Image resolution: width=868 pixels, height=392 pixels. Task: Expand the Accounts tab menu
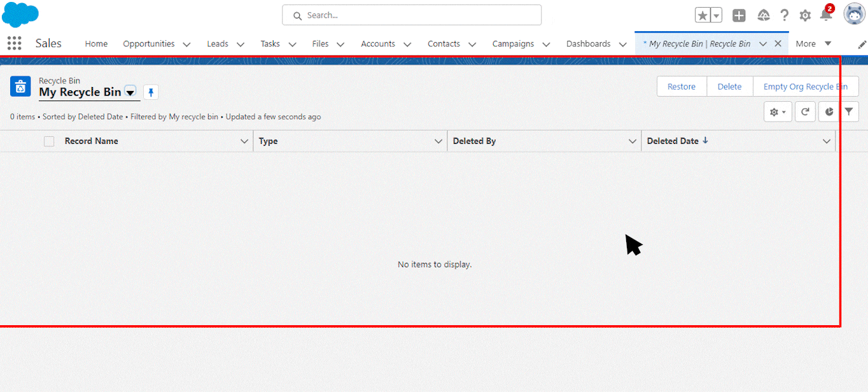[407, 44]
